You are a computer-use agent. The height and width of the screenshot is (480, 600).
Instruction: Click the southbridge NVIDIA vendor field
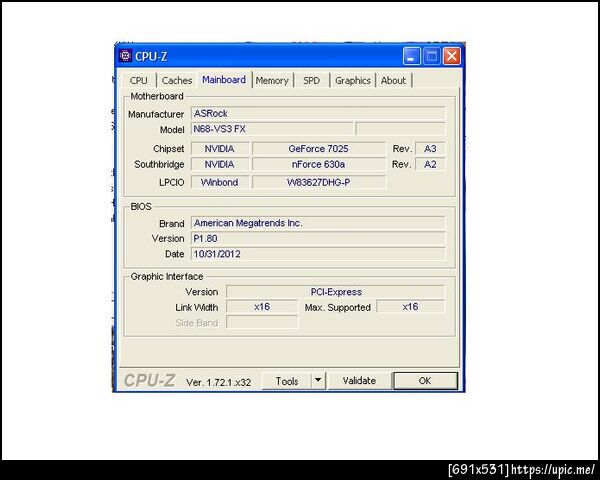point(220,165)
